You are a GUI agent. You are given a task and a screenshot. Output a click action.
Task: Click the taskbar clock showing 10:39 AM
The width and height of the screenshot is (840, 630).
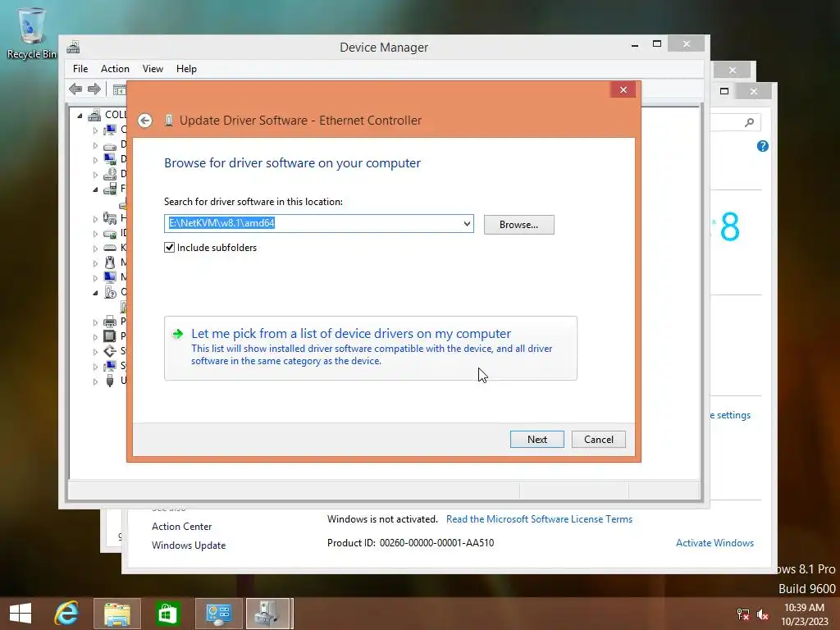point(804,614)
